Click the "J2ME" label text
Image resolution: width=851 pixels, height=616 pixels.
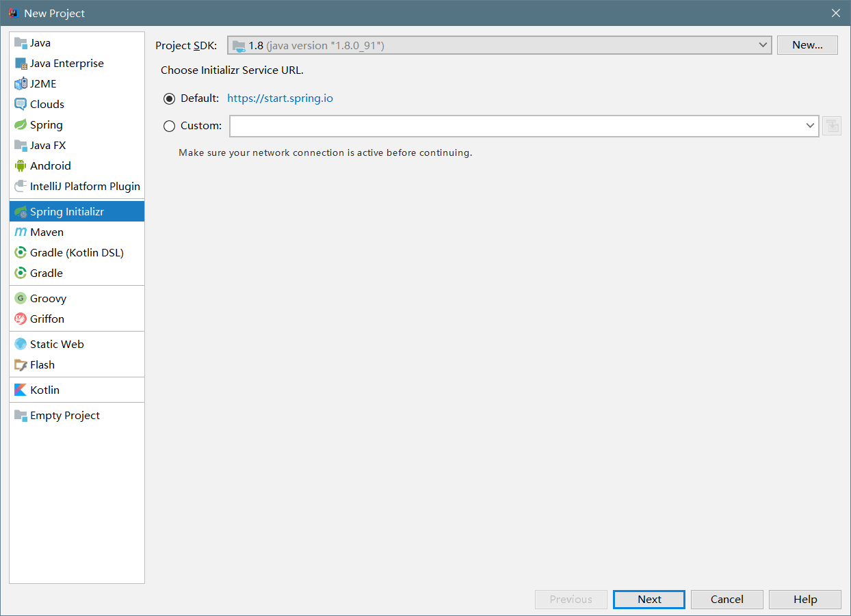pyautogui.click(x=43, y=84)
